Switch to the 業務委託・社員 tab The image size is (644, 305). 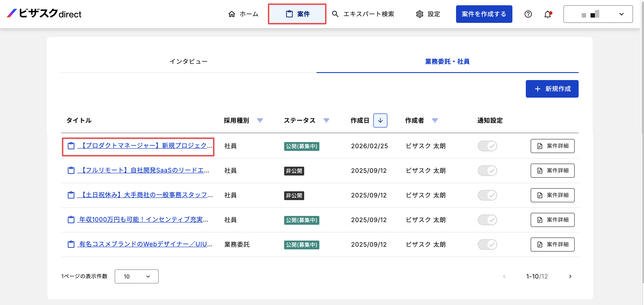pos(447,62)
